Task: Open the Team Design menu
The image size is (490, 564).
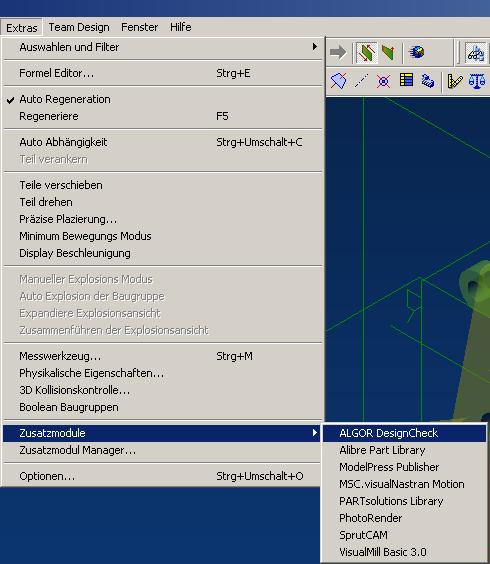Action: 79,27
